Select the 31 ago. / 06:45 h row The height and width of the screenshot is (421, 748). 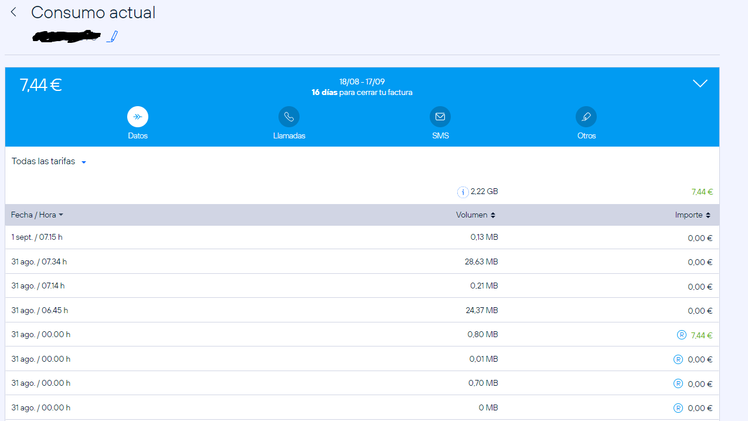[x=39, y=310]
